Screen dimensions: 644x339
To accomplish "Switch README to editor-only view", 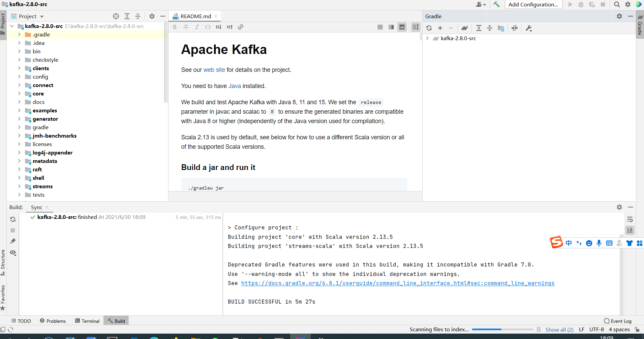I will (380, 27).
